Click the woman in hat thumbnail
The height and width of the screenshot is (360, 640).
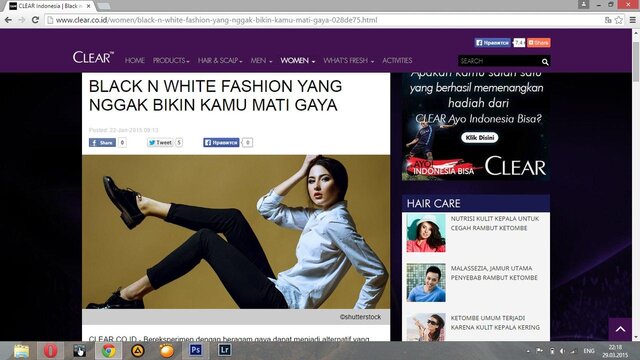coord(426,233)
